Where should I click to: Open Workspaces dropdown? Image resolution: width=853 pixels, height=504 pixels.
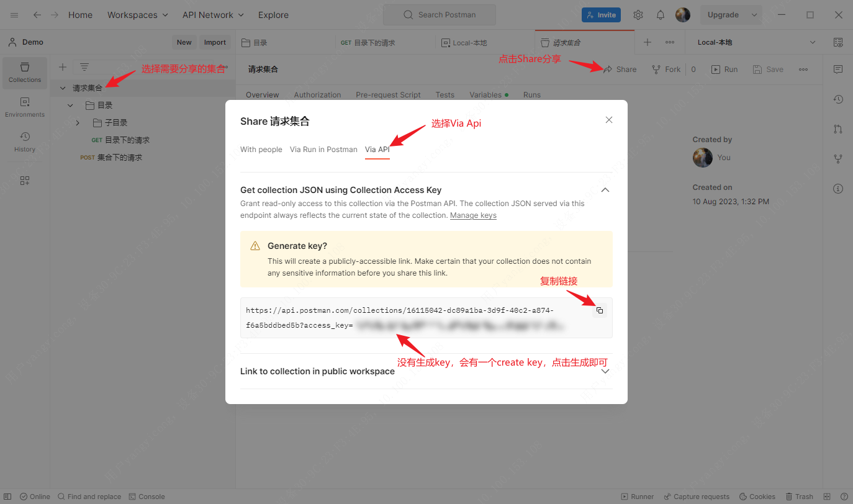click(137, 15)
